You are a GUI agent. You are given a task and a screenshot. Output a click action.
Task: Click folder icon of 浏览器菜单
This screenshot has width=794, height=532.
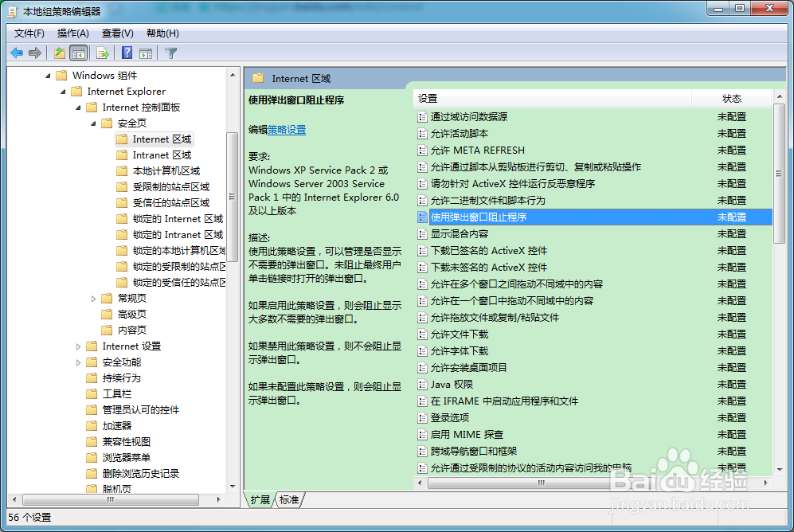tap(92, 458)
